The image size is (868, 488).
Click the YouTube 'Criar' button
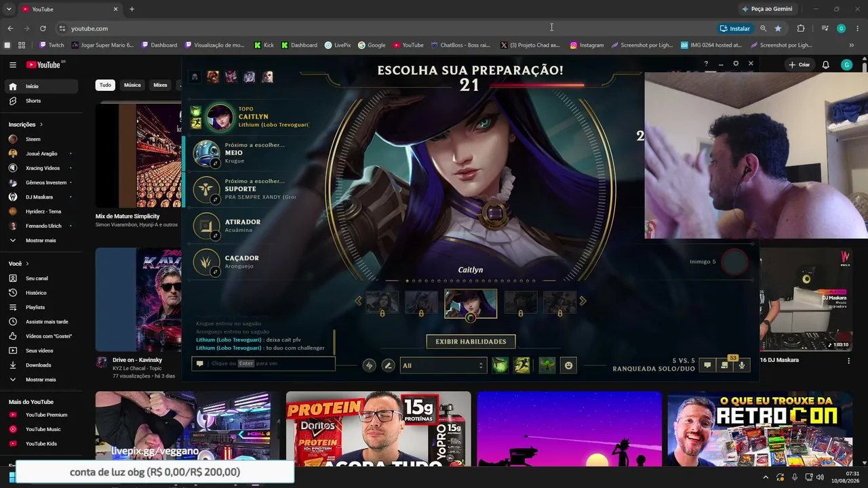coord(800,65)
